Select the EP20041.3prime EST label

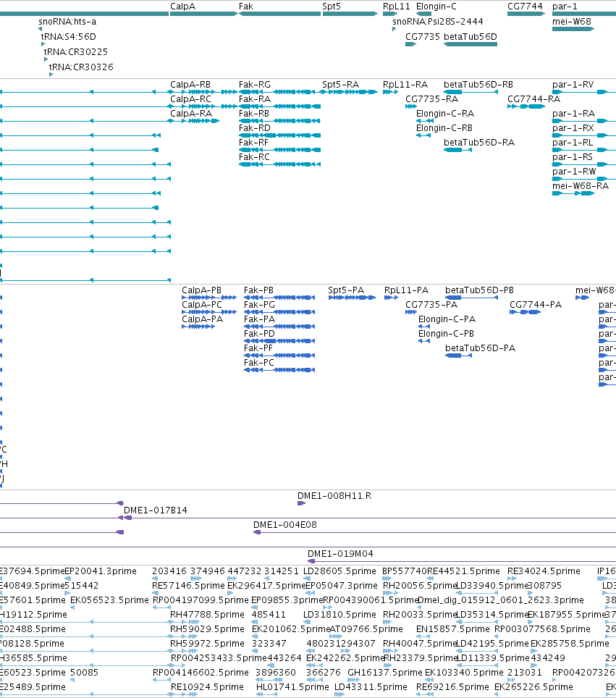[101, 571]
